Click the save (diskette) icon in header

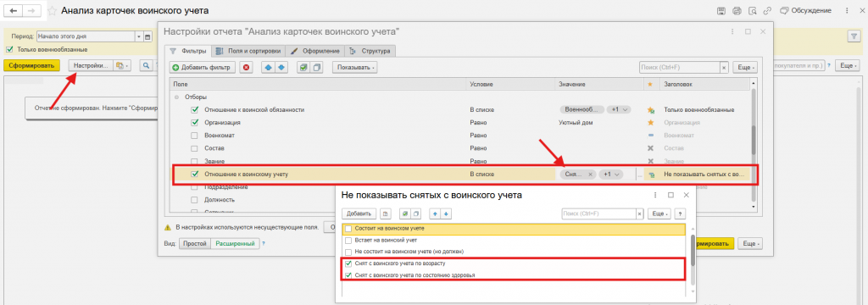pyautogui.click(x=721, y=10)
